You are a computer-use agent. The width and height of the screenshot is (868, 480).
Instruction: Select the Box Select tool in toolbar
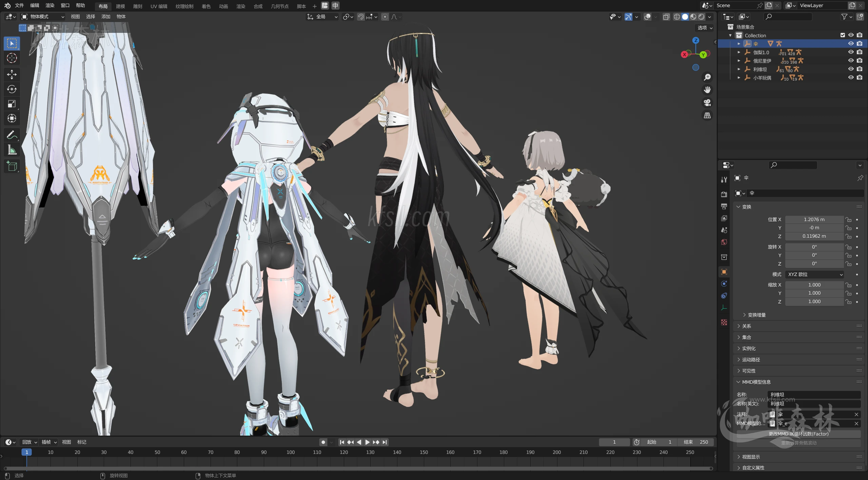click(x=12, y=43)
